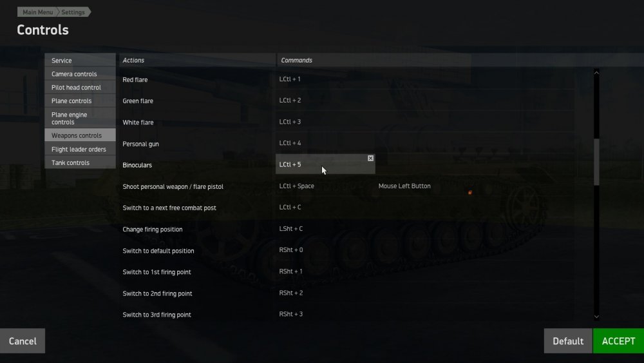This screenshot has width=644, height=363.
Task: Switch to Camera controls category
Action: [x=80, y=74]
